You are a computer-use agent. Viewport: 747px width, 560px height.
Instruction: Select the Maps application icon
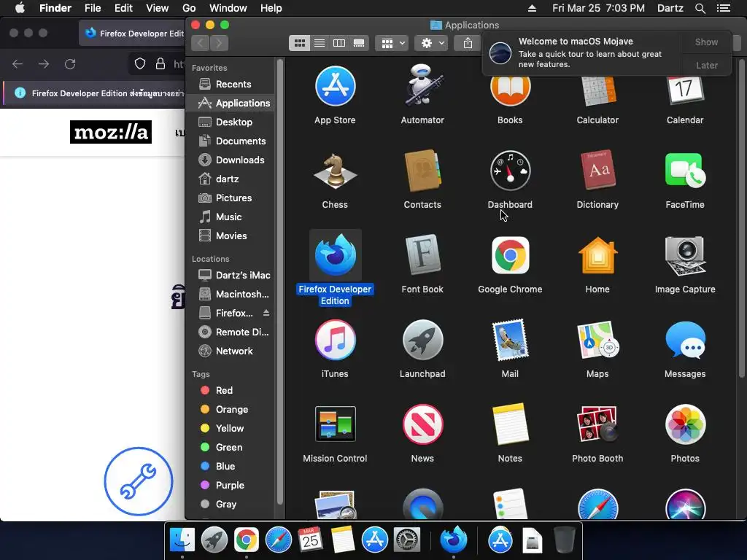click(x=597, y=340)
